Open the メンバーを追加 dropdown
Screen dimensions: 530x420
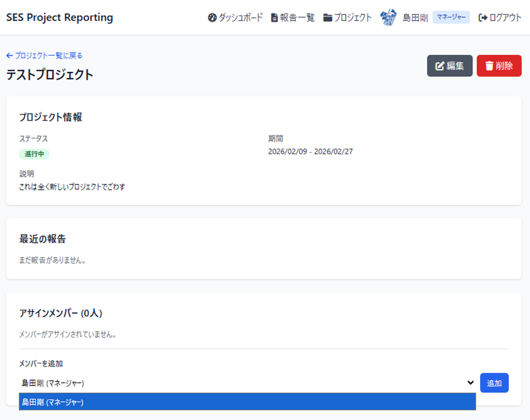click(x=247, y=383)
